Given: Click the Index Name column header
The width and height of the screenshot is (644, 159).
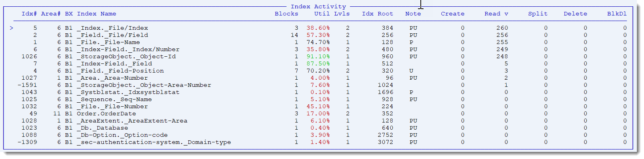Looking at the screenshot, I should 96,14.
